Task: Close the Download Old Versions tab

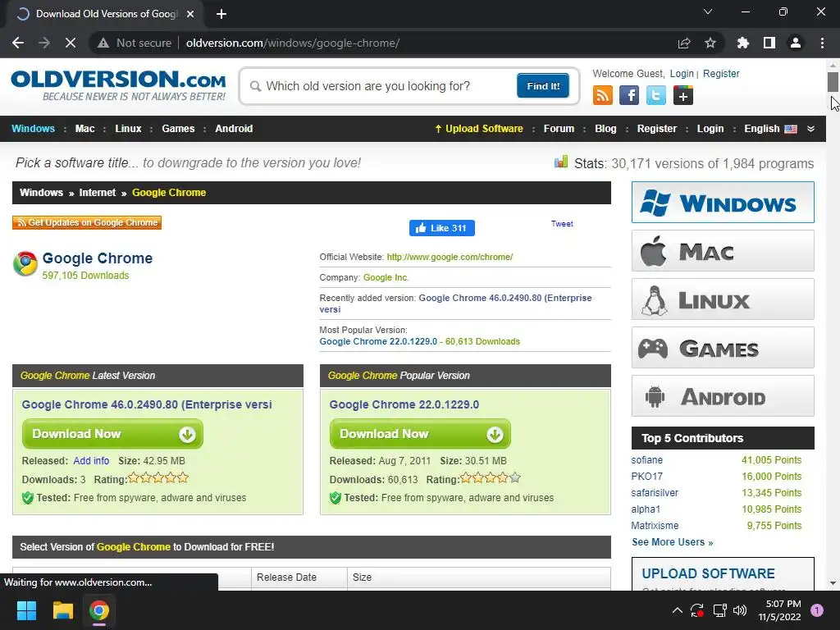Action: pos(190,14)
